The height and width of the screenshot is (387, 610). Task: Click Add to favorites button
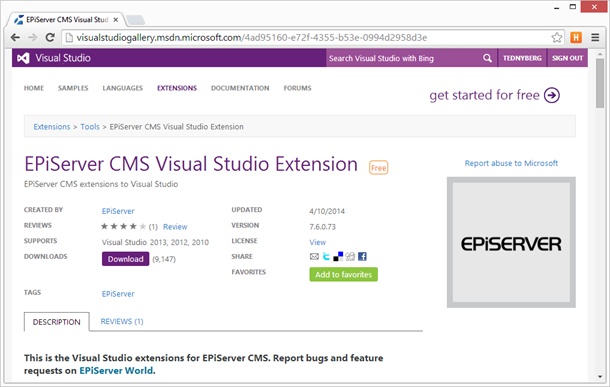coord(344,275)
